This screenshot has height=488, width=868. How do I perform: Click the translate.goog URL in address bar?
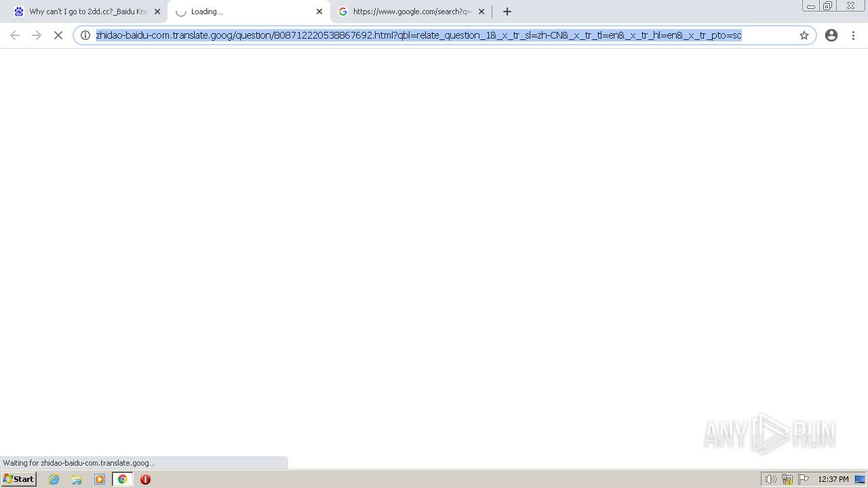(x=418, y=35)
